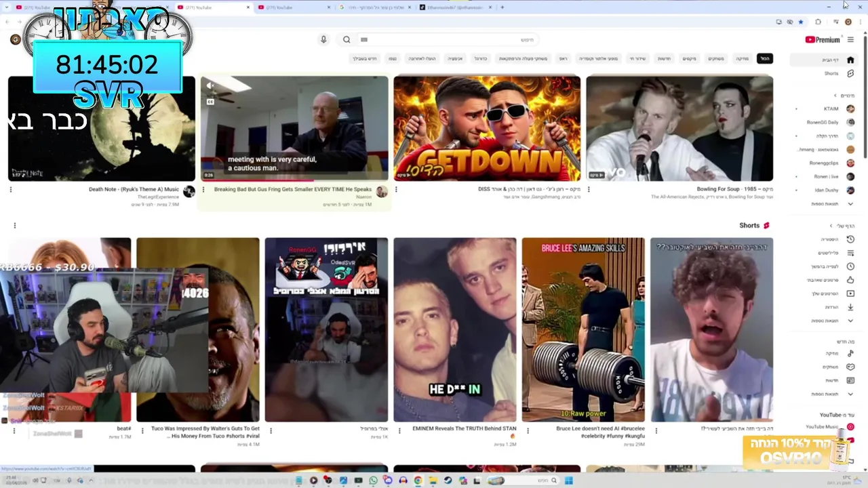The height and width of the screenshot is (488, 868).
Task: Open options menu for the Shorts shelf
Action: pos(15,226)
